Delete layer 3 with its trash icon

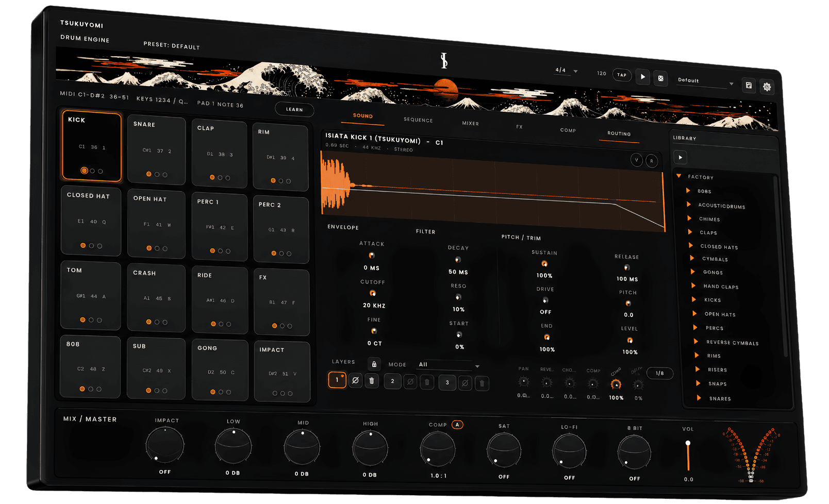[482, 383]
